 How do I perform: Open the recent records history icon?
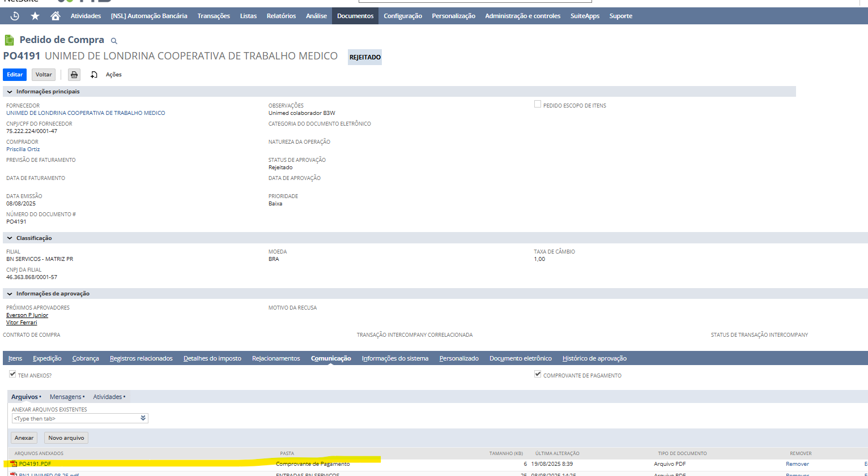point(15,16)
